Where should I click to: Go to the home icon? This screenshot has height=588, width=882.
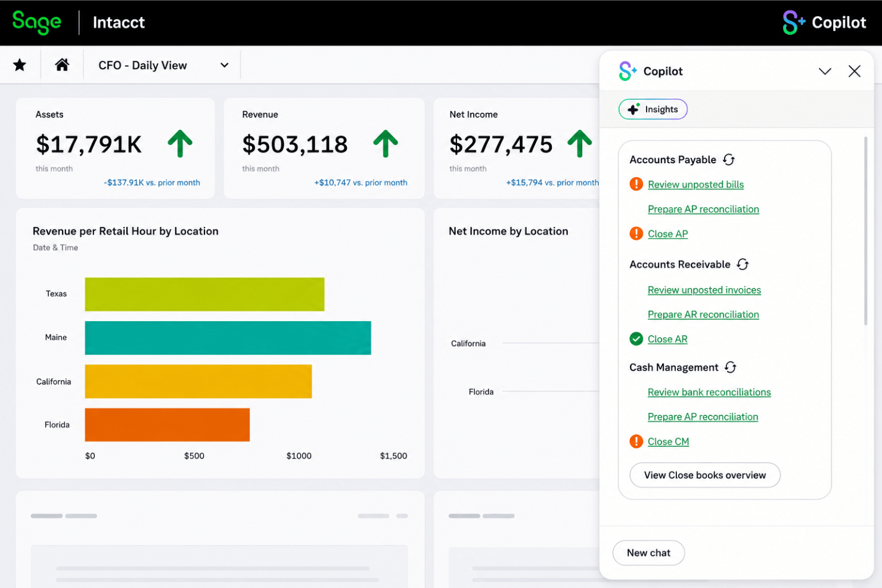click(x=62, y=64)
